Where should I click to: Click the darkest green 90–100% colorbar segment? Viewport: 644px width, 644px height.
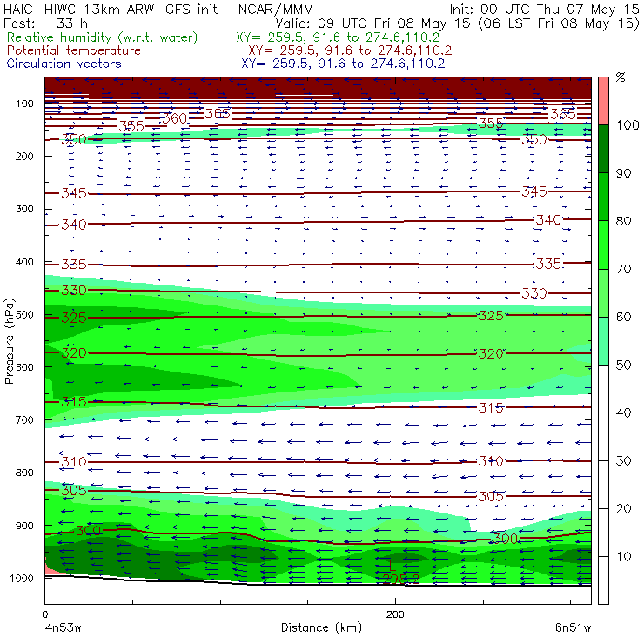(x=603, y=149)
